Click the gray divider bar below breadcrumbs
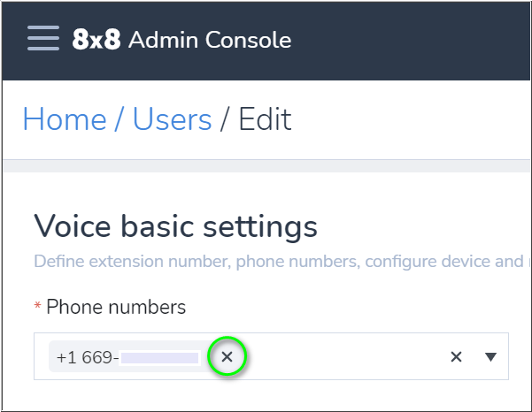This screenshot has width=532, height=412. pos(266,165)
